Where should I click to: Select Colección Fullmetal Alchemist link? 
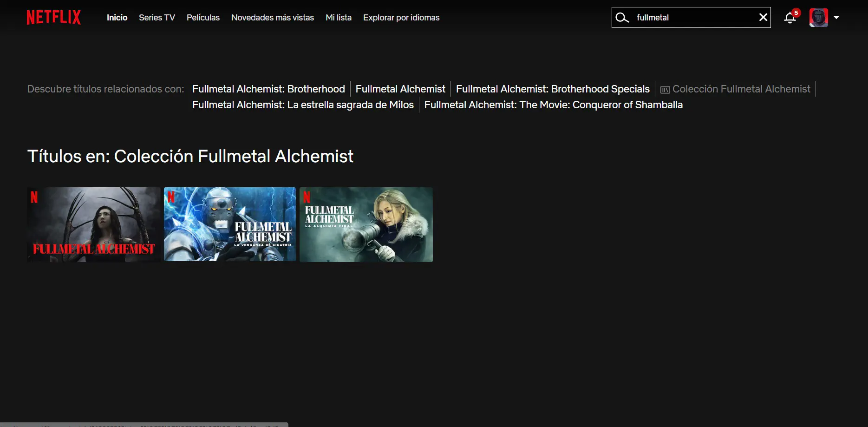(735, 89)
